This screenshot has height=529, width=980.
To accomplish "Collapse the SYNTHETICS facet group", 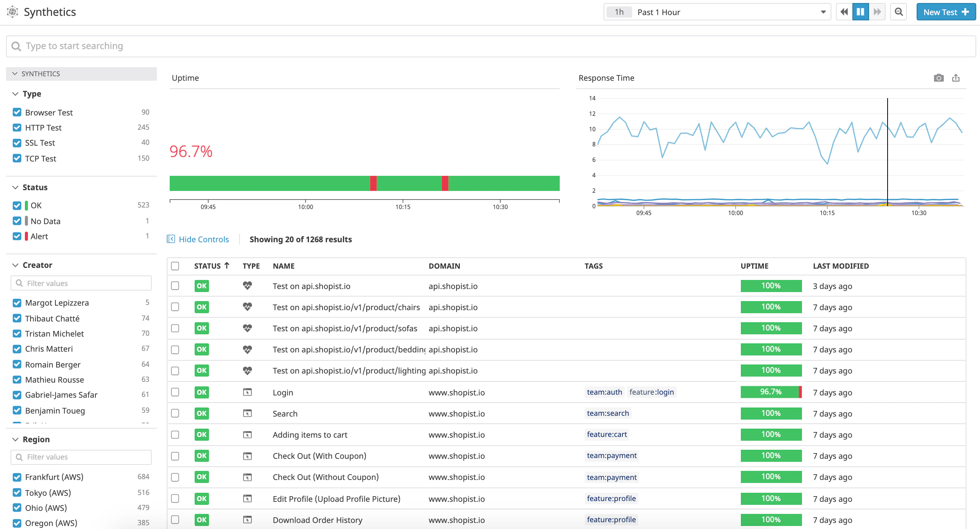I will 15,74.
